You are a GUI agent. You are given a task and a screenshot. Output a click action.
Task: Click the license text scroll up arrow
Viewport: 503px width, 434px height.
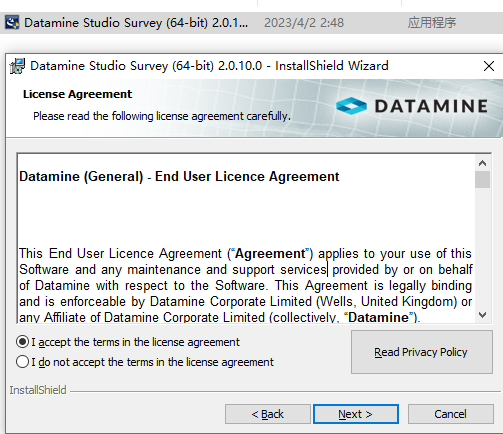pos(482,163)
